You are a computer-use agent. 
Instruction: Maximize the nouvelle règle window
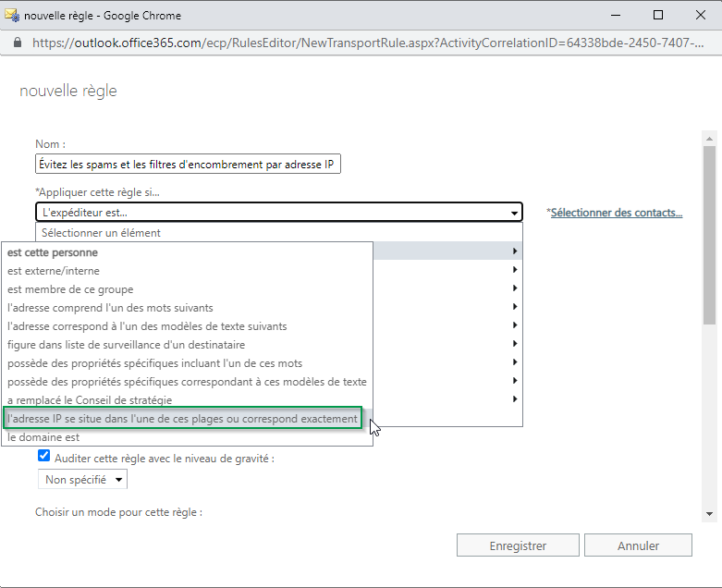657,15
